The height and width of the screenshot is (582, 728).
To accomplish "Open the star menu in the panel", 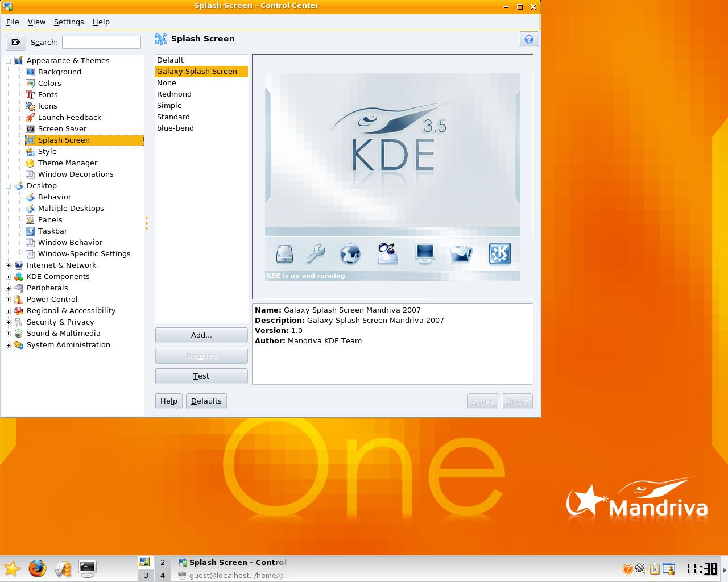I will (x=12, y=568).
